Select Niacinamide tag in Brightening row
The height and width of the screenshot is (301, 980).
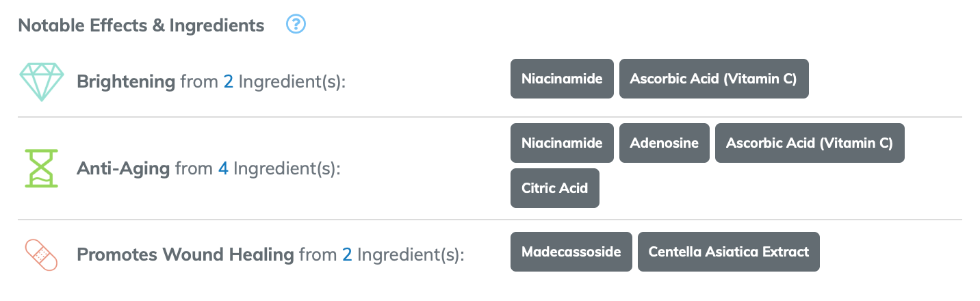click(x=562, y=79)
